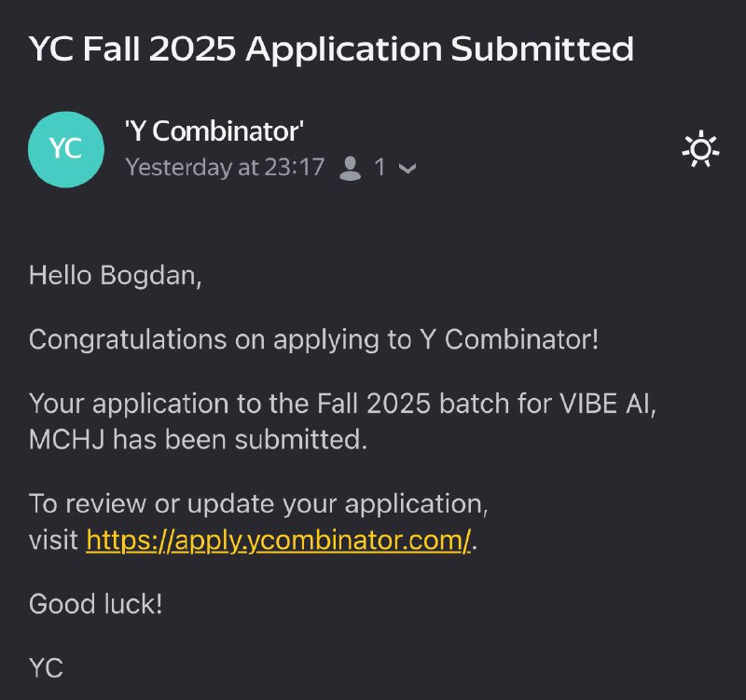Tap 'Y Combinator!' ending the congratulations sentence

point(509,340)
